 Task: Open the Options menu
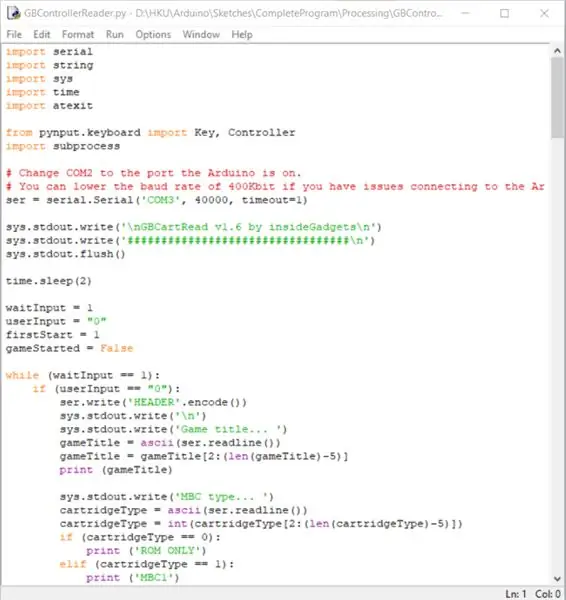coord(153,34)
